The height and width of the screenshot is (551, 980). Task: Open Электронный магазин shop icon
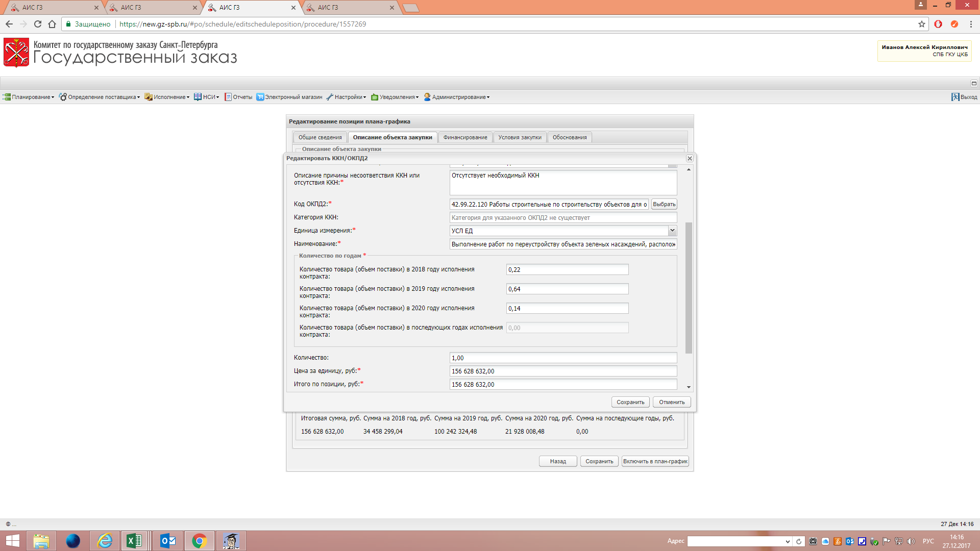coord(260,97)
